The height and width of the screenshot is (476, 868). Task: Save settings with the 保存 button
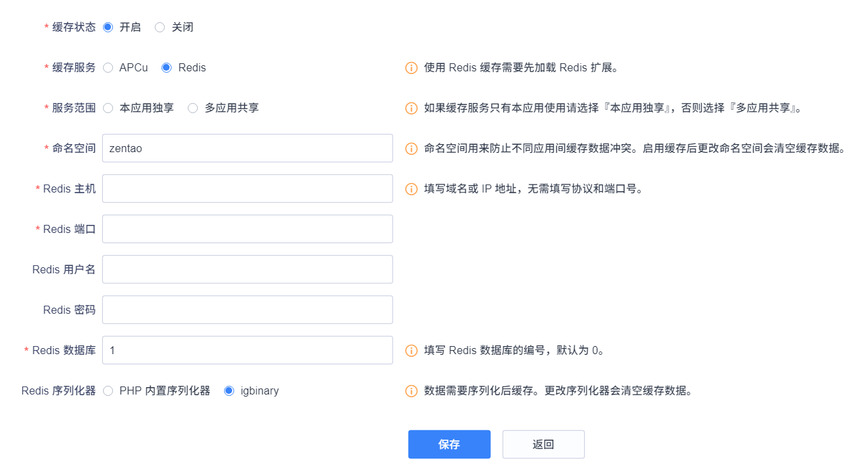[x=449, y=444]
